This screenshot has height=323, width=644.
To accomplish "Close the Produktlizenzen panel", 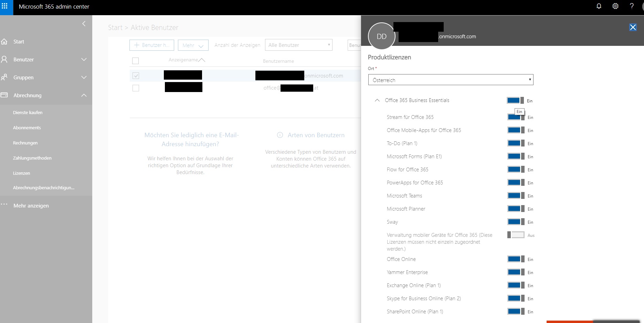I will 633,27.
